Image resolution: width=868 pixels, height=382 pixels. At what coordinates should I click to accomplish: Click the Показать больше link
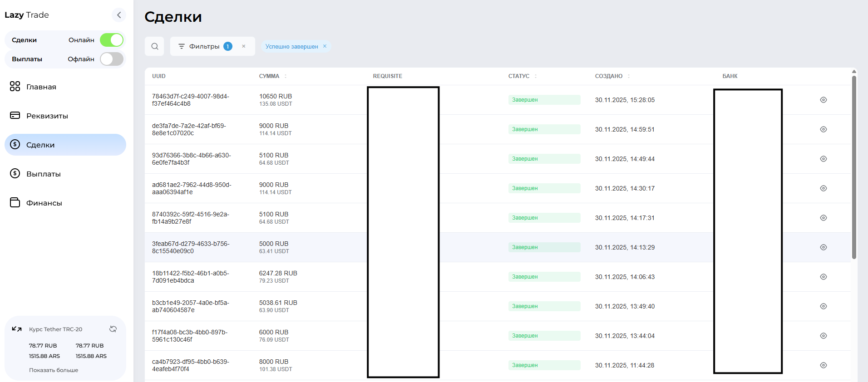pos(54,370)
